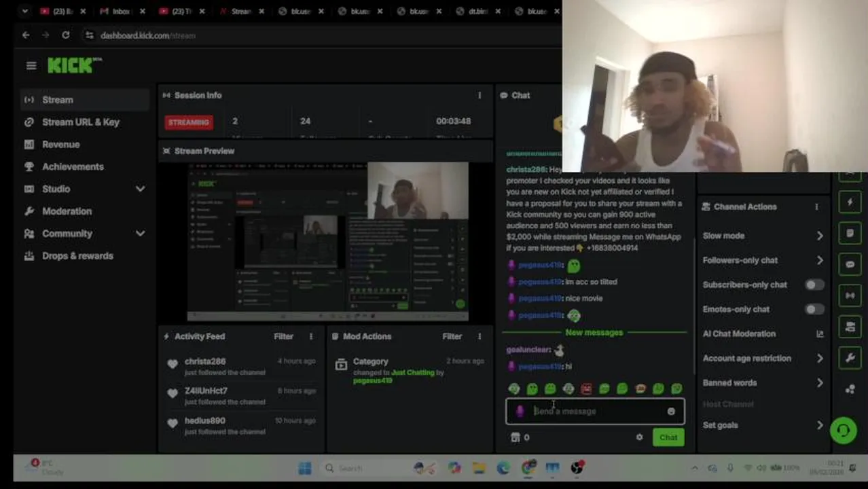Click the document icon in the right rail
The width and height of the screenshot is (868, 489).
pos(850,234)
